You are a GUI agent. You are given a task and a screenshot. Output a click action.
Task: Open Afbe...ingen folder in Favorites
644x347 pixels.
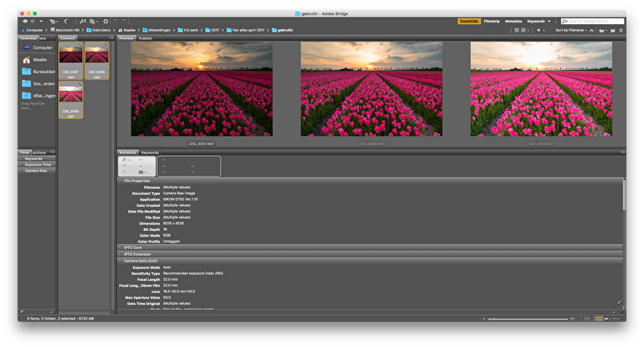(38, 95)
